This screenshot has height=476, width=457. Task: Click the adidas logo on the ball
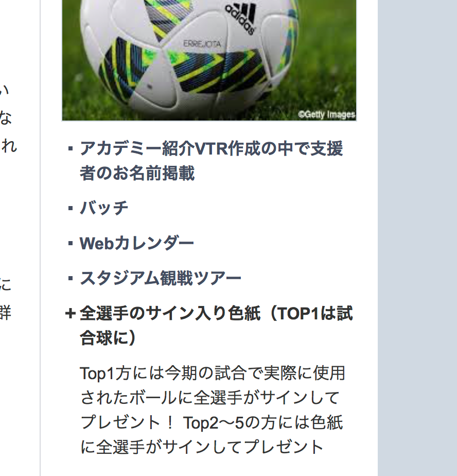click(241, 18)
